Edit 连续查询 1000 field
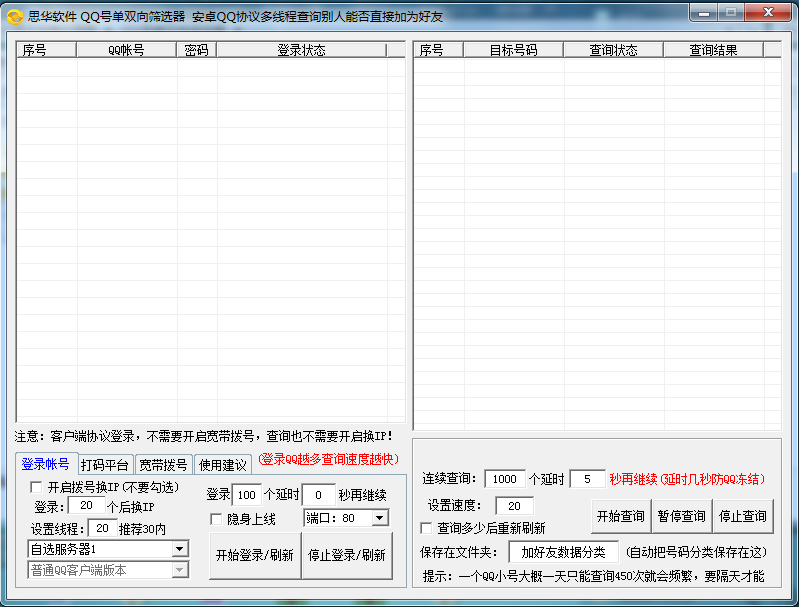799x607 pixels. 504,479
